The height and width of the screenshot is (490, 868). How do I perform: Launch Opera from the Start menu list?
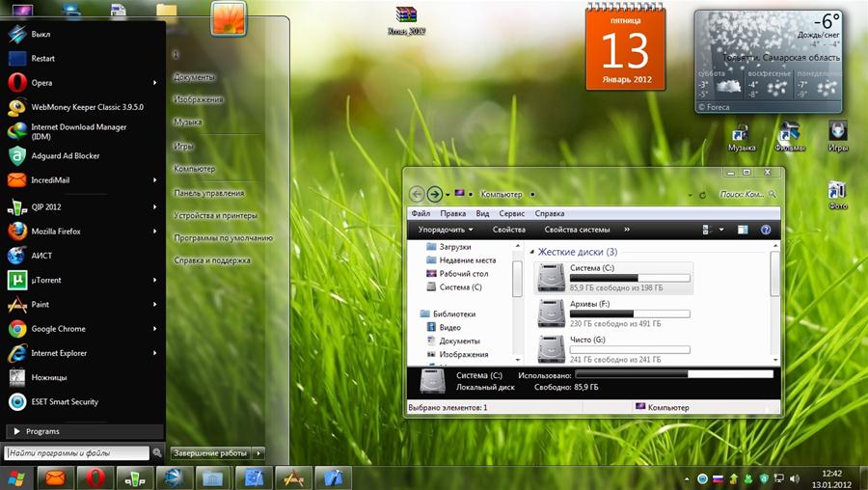tap(41, 83)
